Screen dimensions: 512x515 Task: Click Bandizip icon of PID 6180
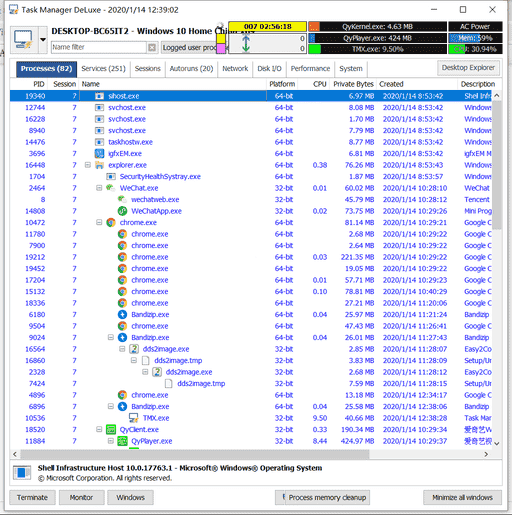122,314
